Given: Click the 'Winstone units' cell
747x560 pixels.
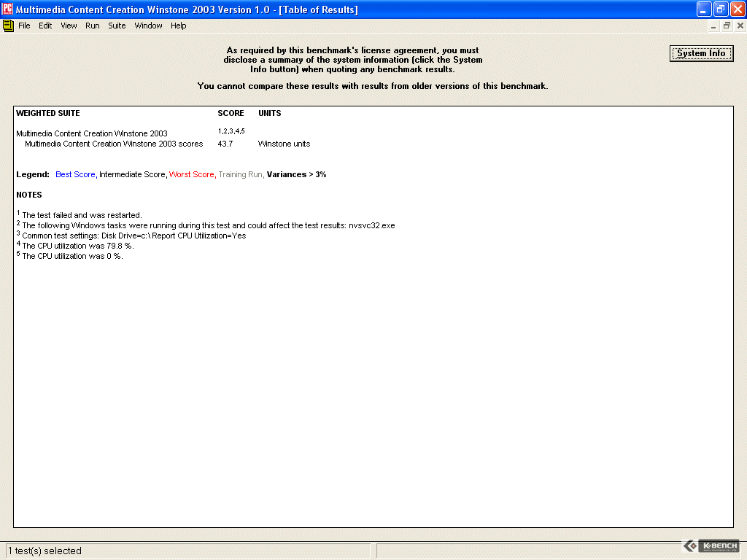Looking at the screenshot, I should pos(284,144).
